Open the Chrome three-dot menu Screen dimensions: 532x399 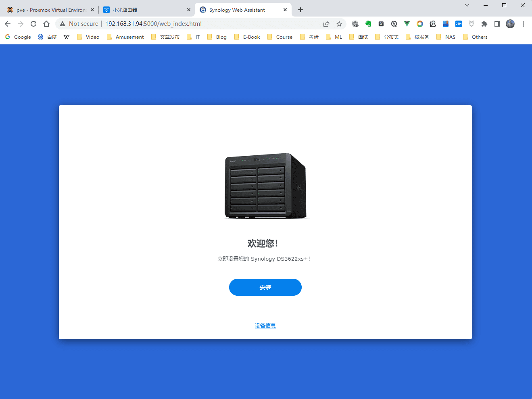[523, 24]
